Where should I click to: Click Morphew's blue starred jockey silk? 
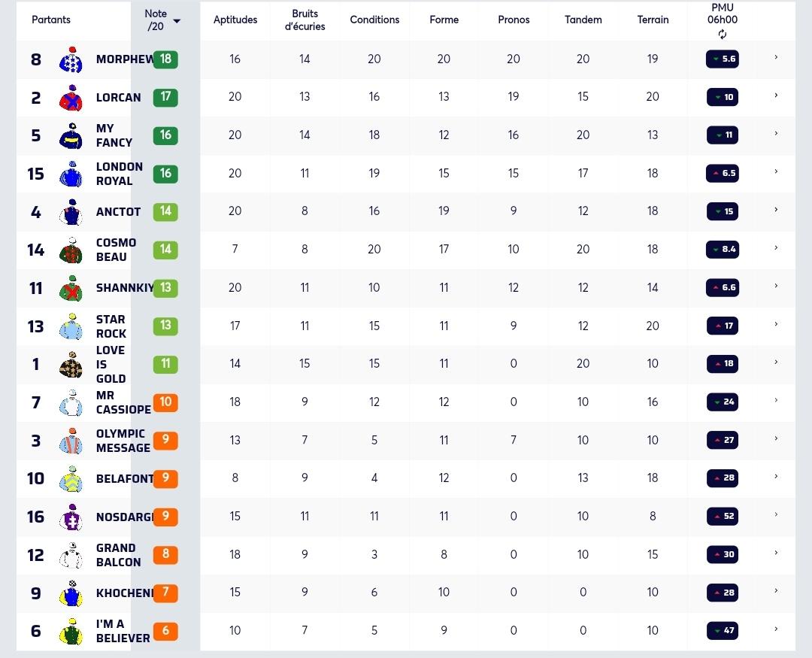[x=71, y=59]
